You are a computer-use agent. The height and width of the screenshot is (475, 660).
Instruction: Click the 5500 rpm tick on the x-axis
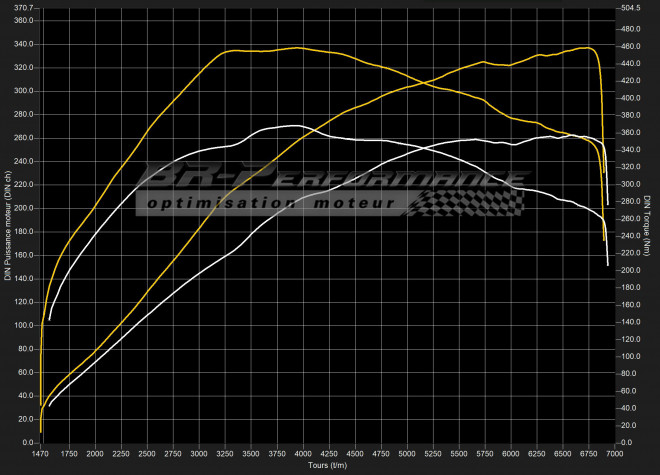point(458,455)
